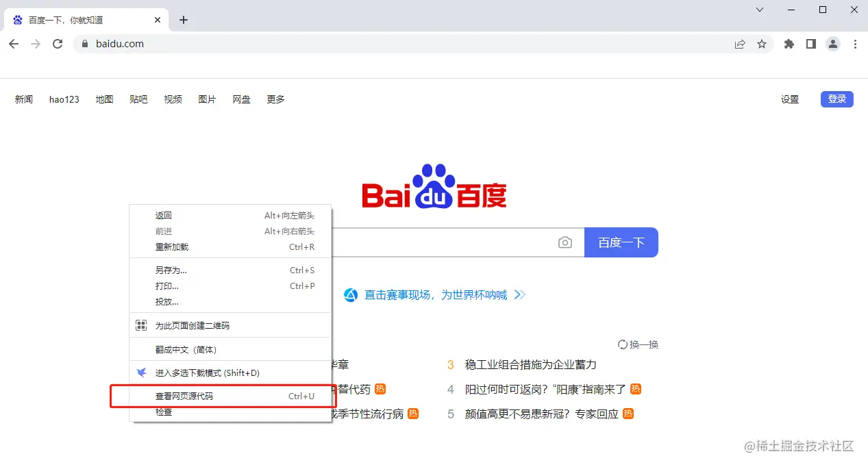
Task: Choose 重新加载 in the context menu
Action: pos(230,247)
